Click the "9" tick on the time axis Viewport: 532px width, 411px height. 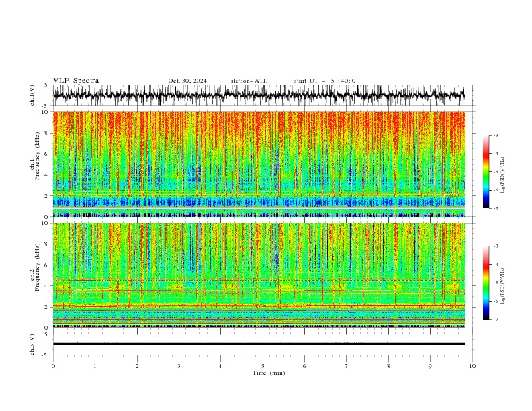click(x=430, y=366)
